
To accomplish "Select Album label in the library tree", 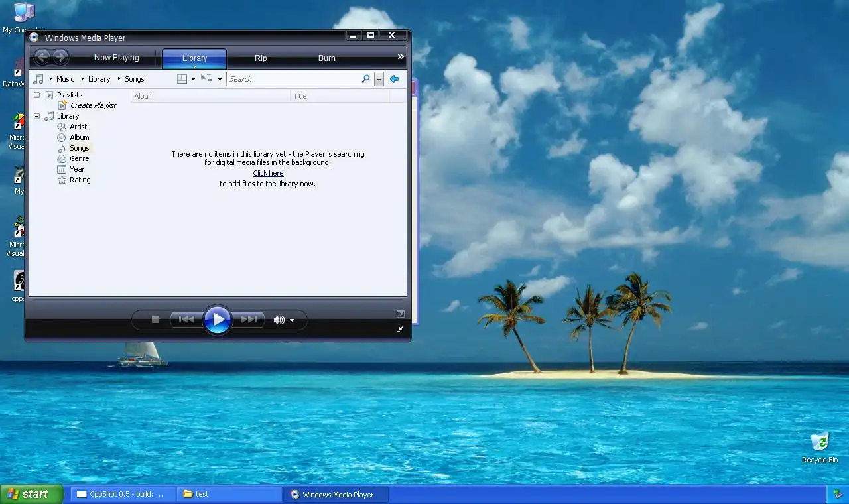I will point(80,137).
